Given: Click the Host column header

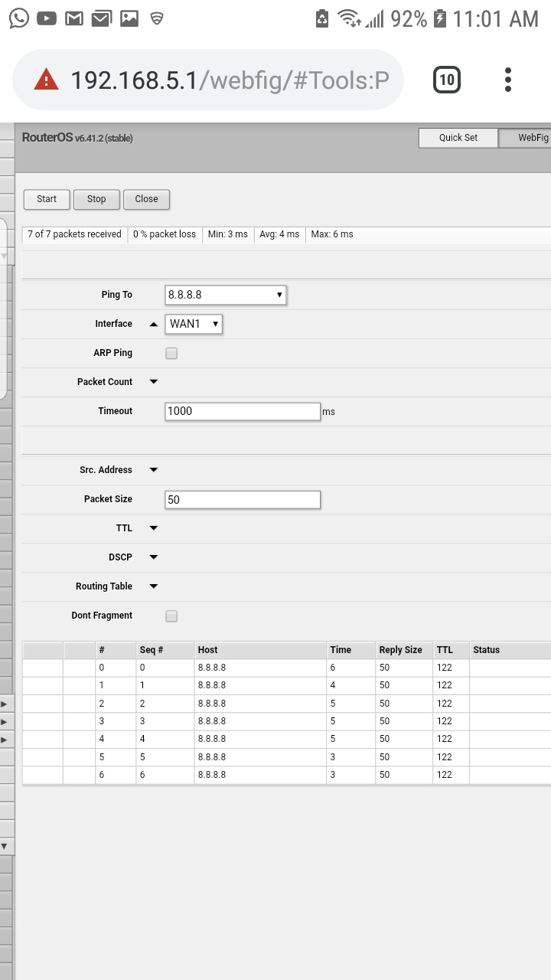Looking at the screenshot, I should (260, 650).
